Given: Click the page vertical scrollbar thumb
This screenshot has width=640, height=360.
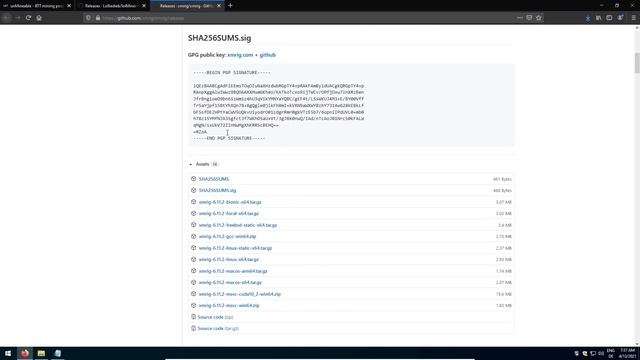Looking at the screenshot, I should [x=637, y=63].
